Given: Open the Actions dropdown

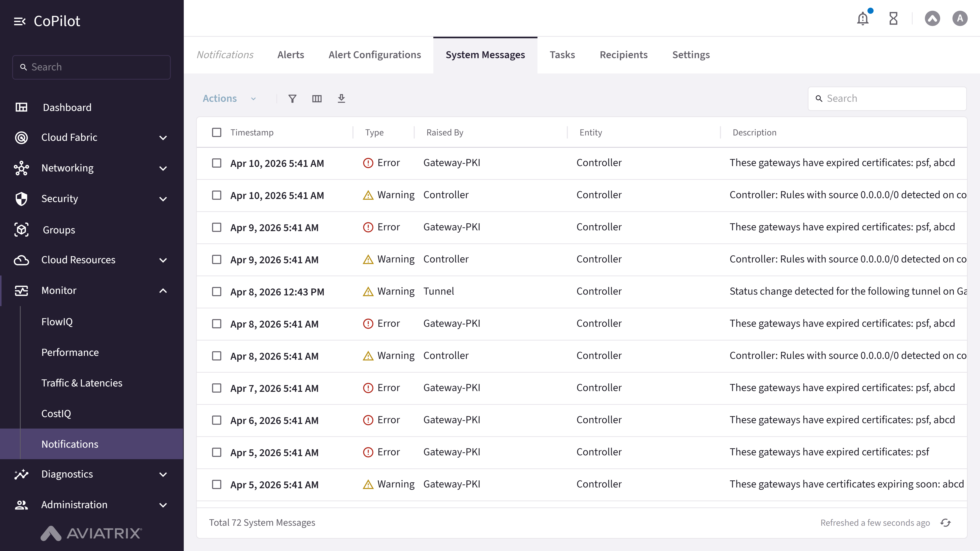Looking at the screenshot, I should (x=229, y=99).
